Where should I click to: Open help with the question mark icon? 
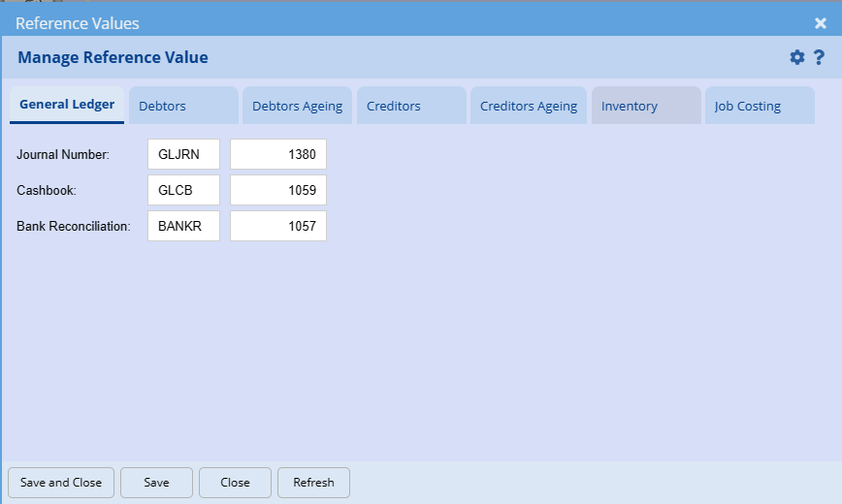coord(819,57)
